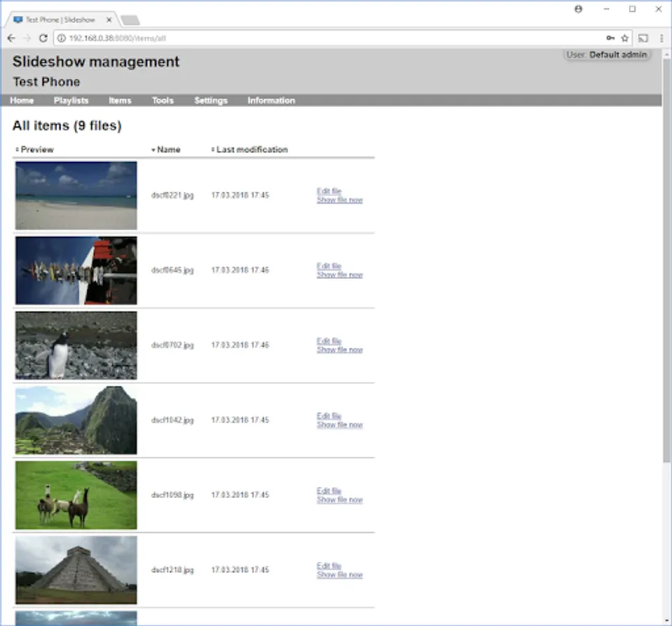Click the Slideshow management heading
This screenshot has width=672, height=626.
click(x=96, y=62)
